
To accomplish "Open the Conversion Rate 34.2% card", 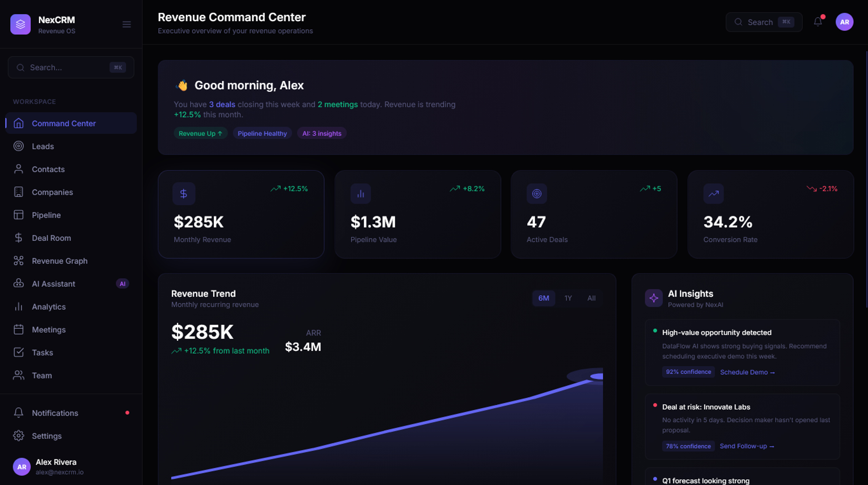I will coord(771,214).
